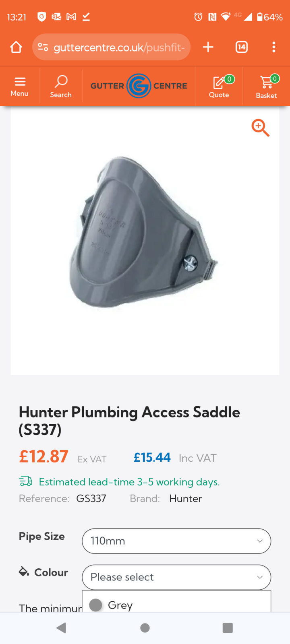Tap the Android back navigation button
The height and width of the screenshot is (644, 290).
point(61,628)
